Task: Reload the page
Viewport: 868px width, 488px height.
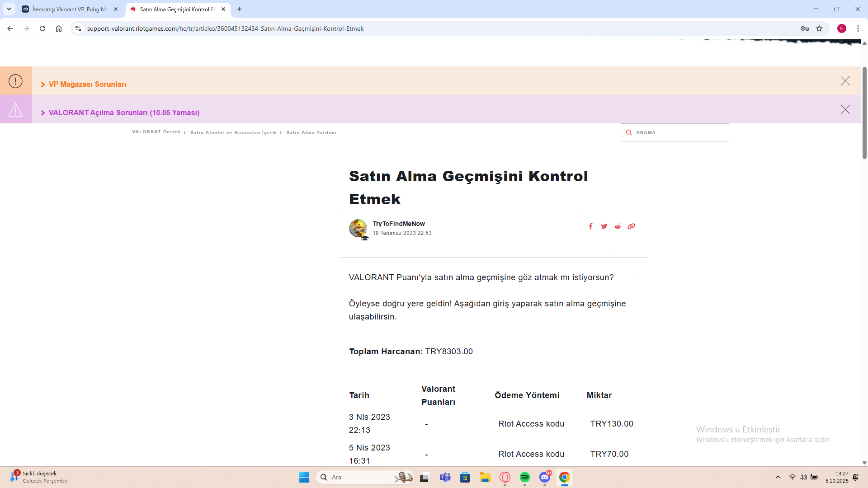Action: 42,28
